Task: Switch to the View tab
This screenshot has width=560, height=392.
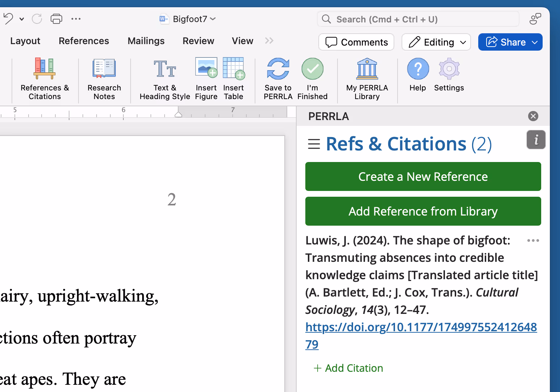Action: pyautogui.click(x=242, y=41)
